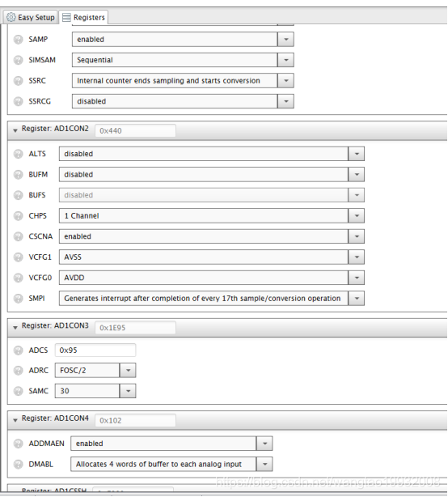Open help icon next to SAMP
448x497 pixels.
(x=18, y=40)
